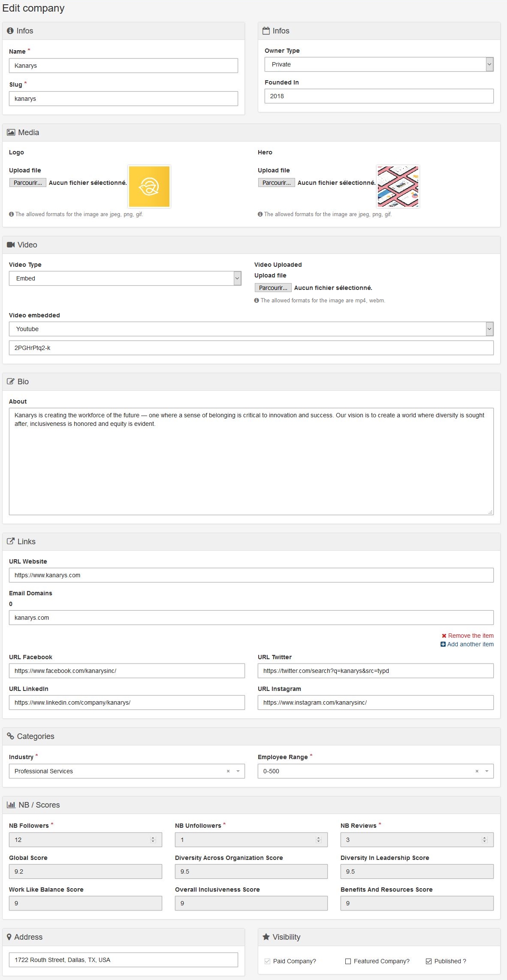Click Parcourir button for Logo upload
507x980 pixels.
point(28,183)
